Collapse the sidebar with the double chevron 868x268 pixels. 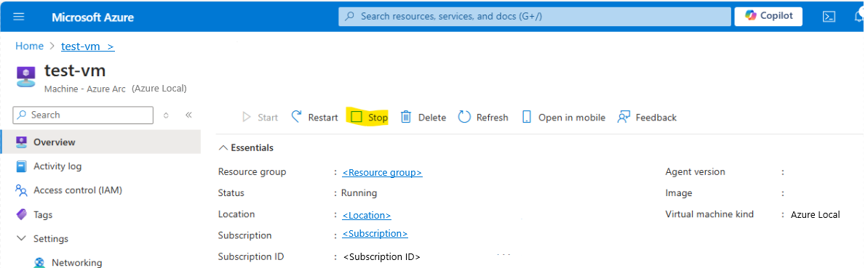(188, 115)
